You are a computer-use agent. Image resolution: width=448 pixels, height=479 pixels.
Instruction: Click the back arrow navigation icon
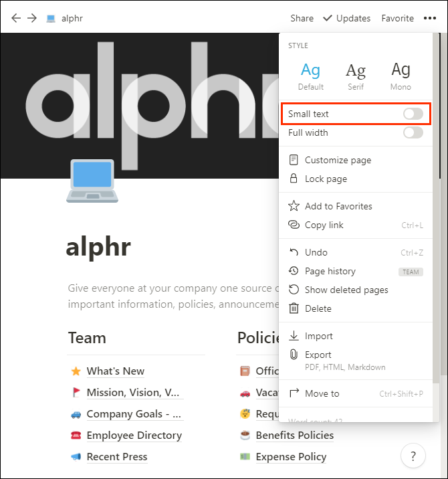coord(16,18)
